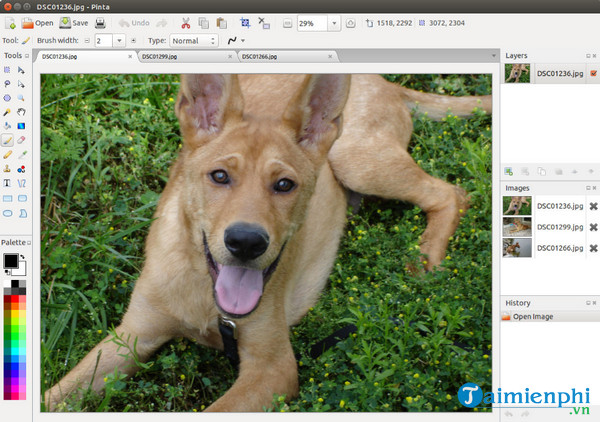
Task: Open the zoom percentage dropdown
Action: 333,22
